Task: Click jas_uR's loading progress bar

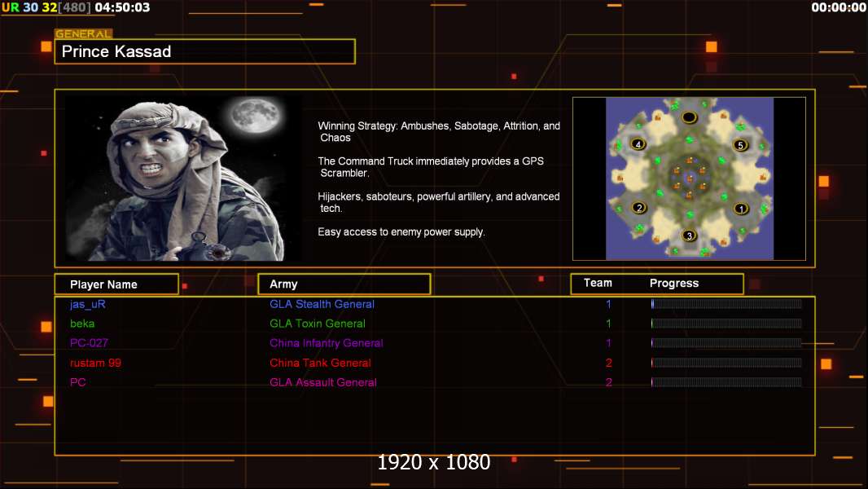Action: 726,303
